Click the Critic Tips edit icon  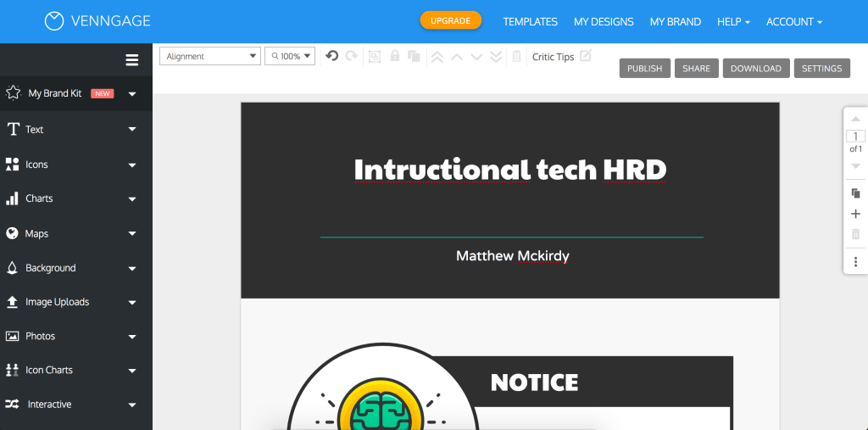point(585,56)
